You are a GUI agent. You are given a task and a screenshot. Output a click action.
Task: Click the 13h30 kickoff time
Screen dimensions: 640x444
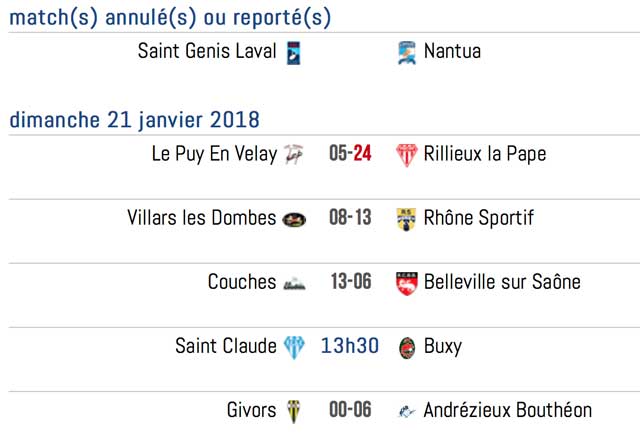coord(350,347)
